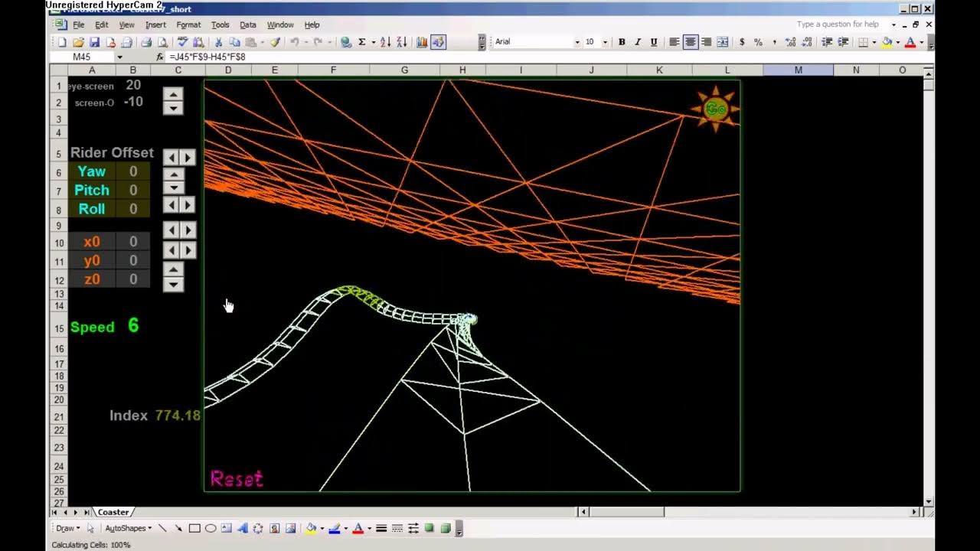Select the Oval drawing tool
This screenshot has width=980, height=551.
[211, 528]
